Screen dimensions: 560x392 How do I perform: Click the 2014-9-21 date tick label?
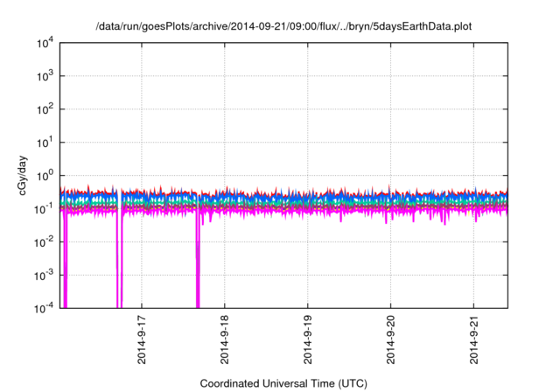click(x=473, y=339)
